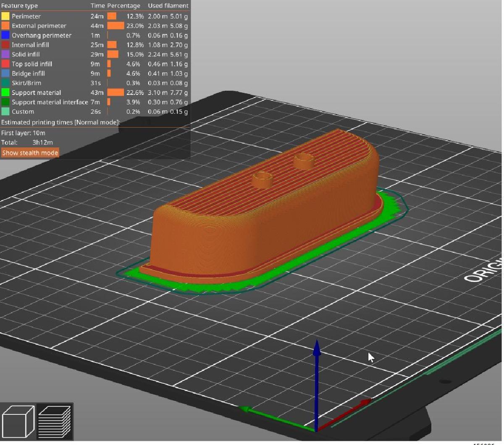The height and width of the screenshot is (445, 504).
Task: Click the yellow Perimeter color swatch
Action: (5, 16)
